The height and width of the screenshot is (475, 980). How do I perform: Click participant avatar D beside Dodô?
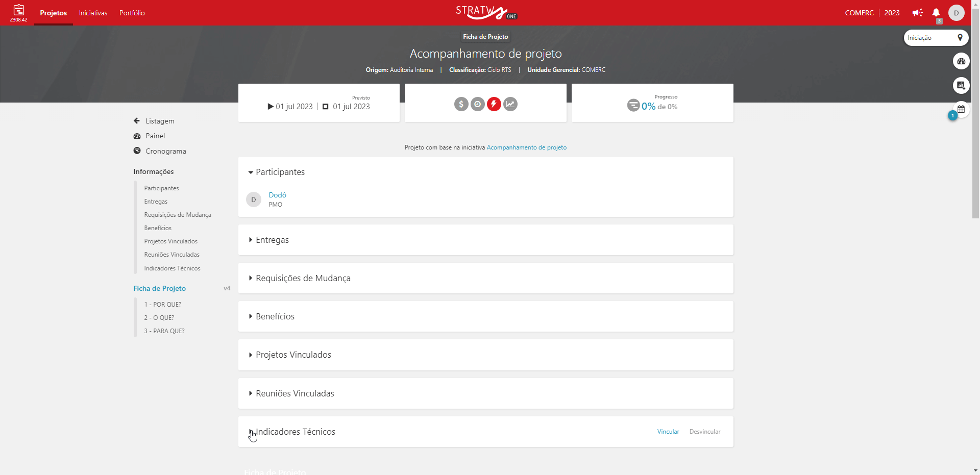[254, 199]
